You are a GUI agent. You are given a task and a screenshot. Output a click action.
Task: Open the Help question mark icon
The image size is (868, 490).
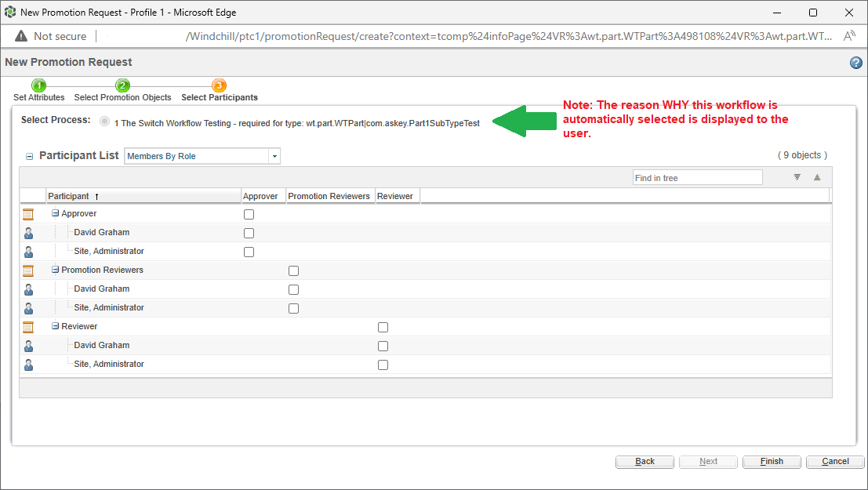855,63
